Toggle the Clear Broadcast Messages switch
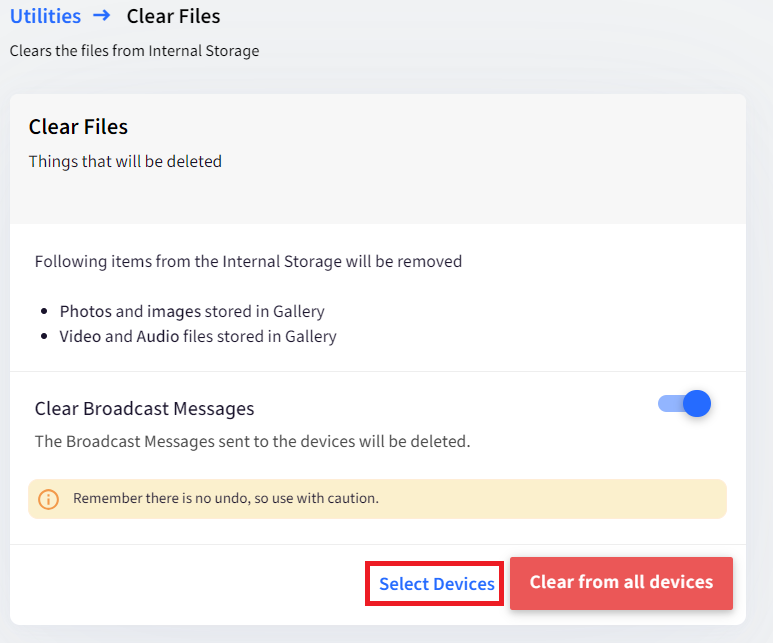773x643 pixels. 684,404
